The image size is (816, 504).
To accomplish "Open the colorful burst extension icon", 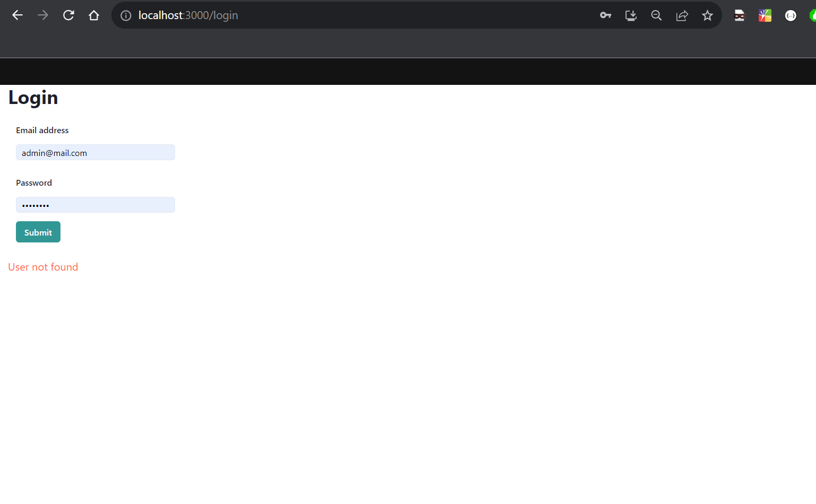I will tap(765, 15).
